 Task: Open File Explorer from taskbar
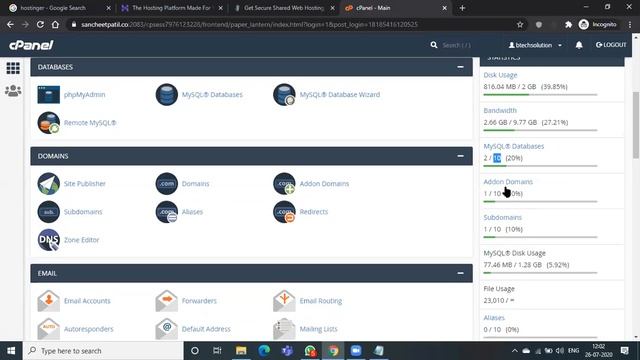tap(241, 351)
